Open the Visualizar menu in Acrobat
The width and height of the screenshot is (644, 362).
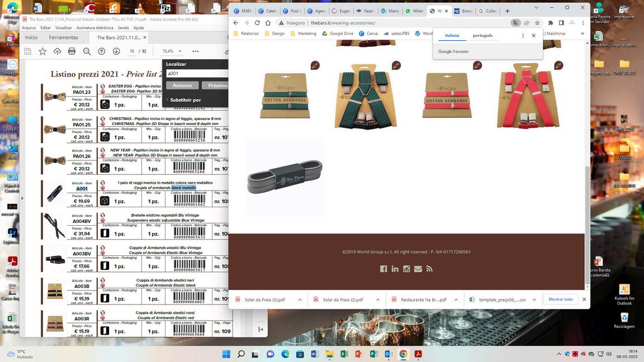64,28
